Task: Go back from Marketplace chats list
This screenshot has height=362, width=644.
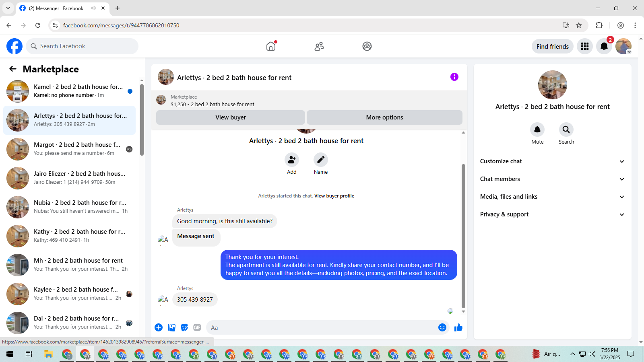Action: (13, 69)
